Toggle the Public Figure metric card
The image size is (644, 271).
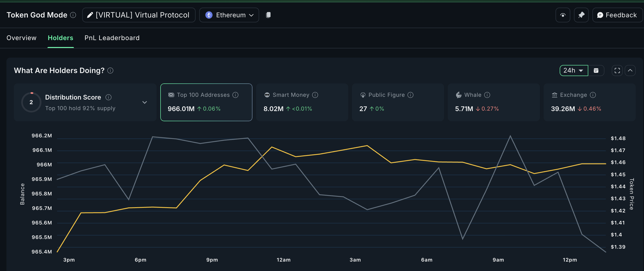[x=398, y=102]
